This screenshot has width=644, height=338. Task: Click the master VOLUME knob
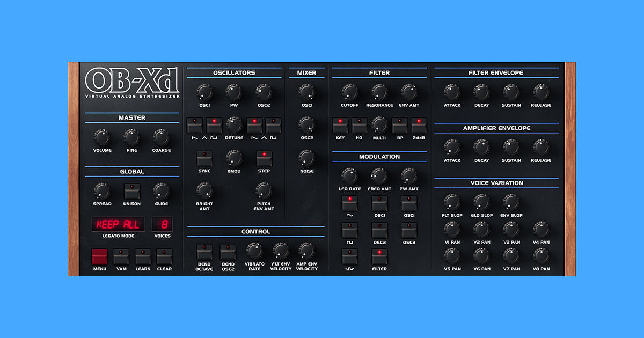pyautogui.click(x=102, y=137)
